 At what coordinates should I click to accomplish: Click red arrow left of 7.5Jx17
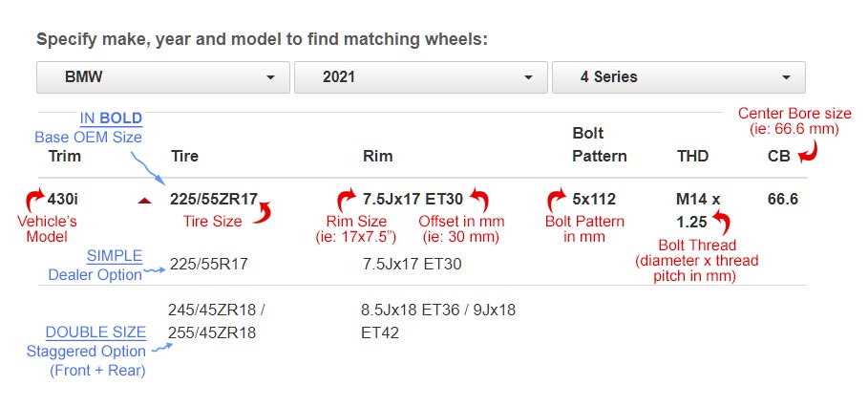click(347, 200)
